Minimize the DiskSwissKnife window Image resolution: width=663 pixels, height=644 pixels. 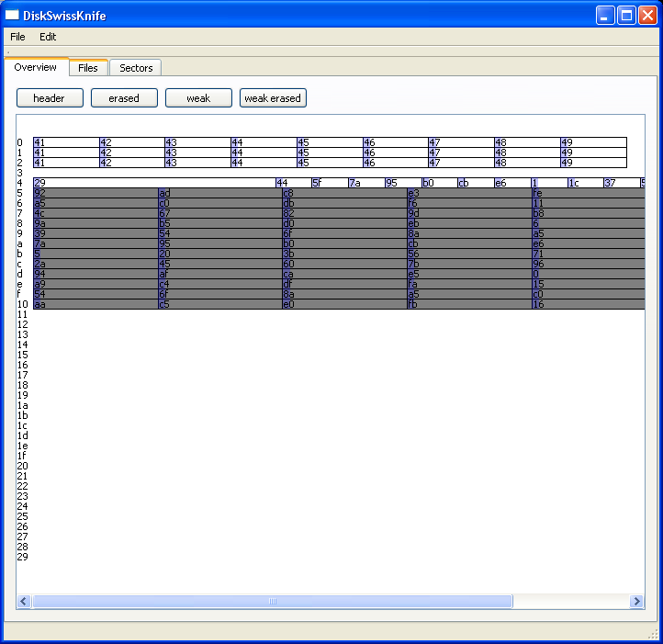coord(605,15)
